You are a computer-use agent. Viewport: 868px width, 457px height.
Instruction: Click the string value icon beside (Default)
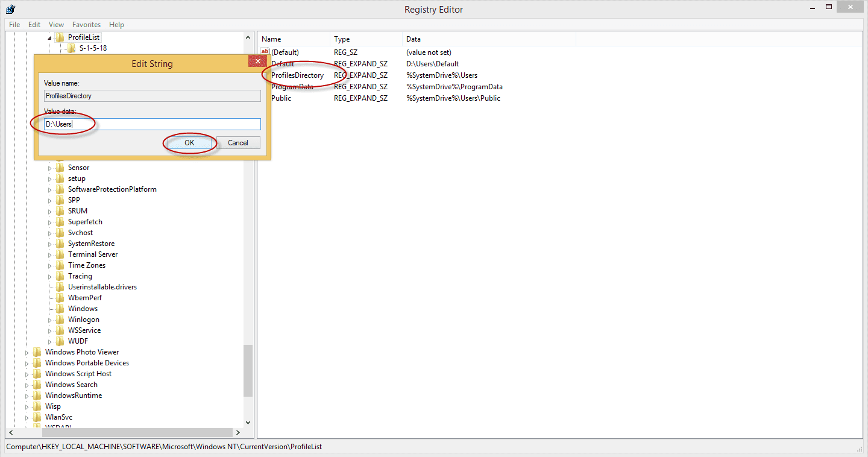[264, 52]
